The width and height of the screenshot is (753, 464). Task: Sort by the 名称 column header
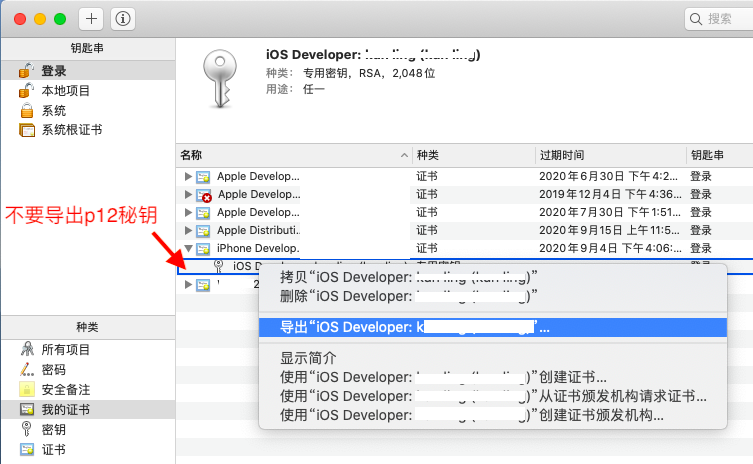[x=294, y=155]
